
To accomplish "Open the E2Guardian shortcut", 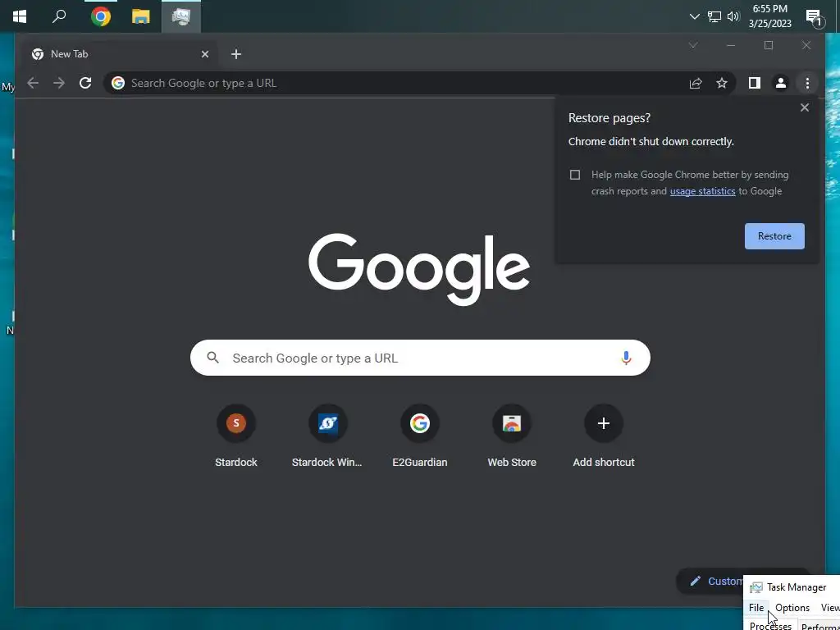I will [419, 436].
